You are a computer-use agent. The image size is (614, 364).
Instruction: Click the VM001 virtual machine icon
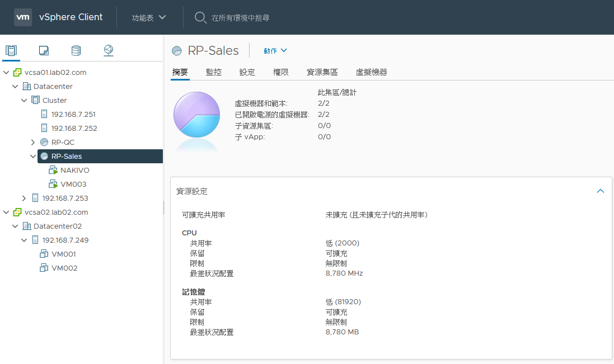click(44, 254)
